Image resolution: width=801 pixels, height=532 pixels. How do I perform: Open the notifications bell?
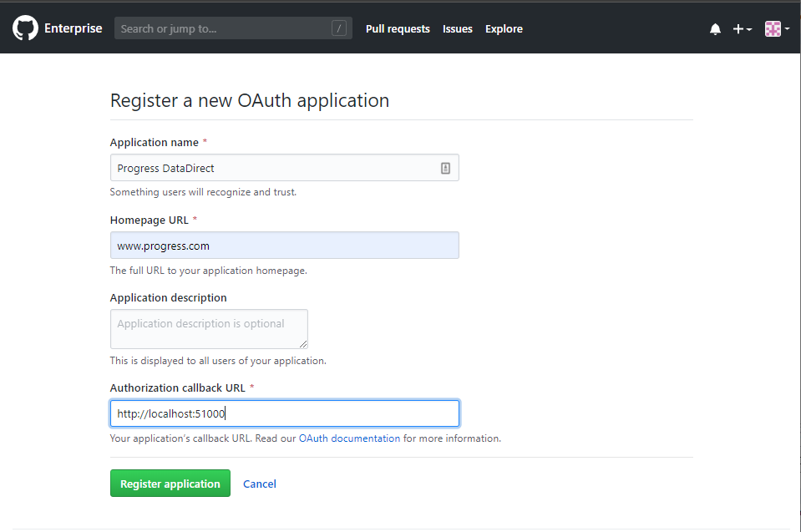715,29
